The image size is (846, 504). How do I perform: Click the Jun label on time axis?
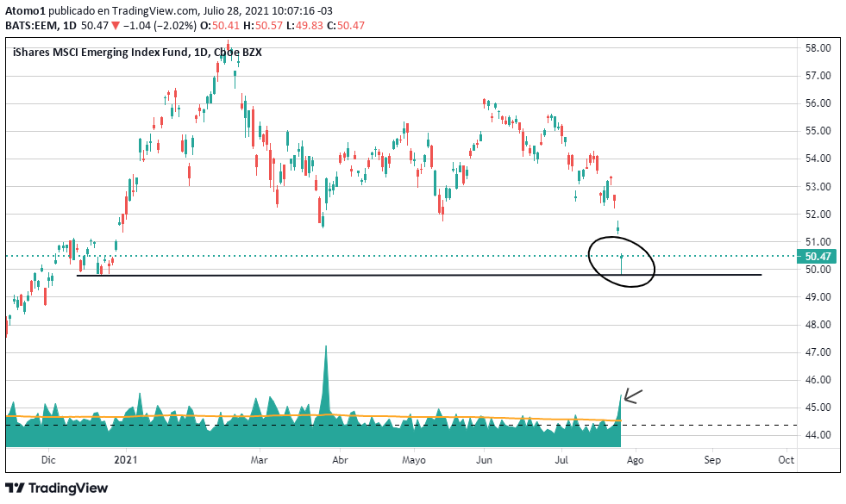point(484,460)
